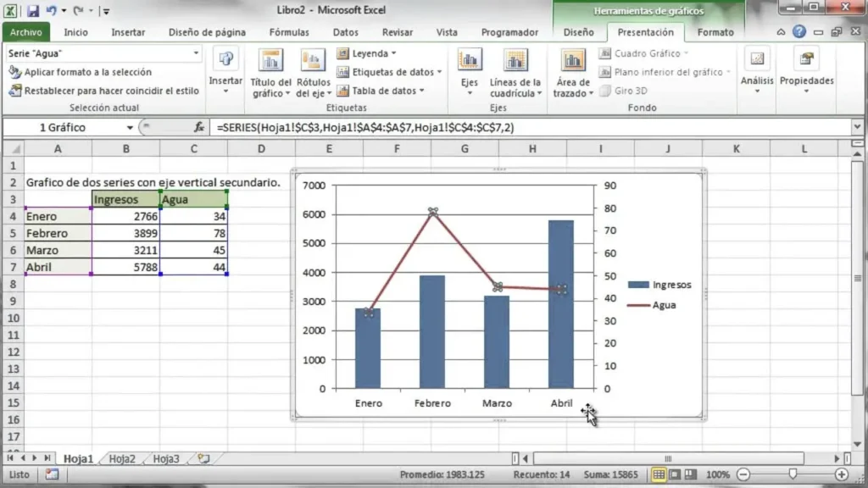Switch to Normal view in status bar
Screen dimensions: 868x488
click(x=659, y=474)
